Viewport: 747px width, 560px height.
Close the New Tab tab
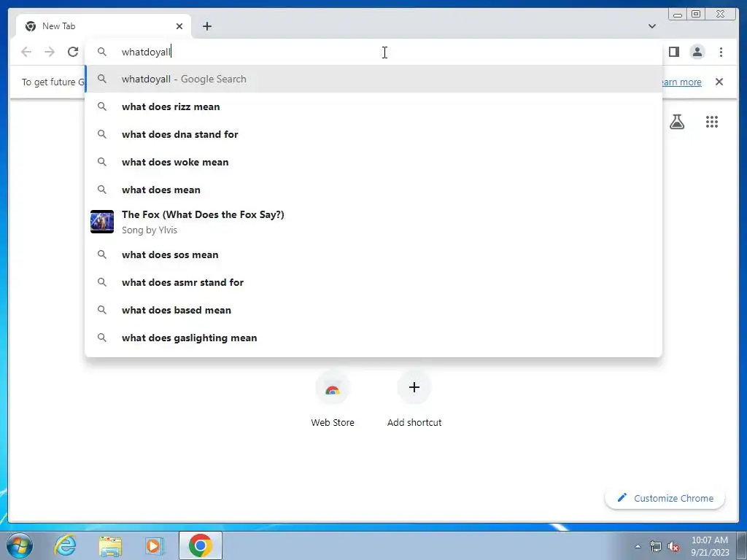click(179, 26)
